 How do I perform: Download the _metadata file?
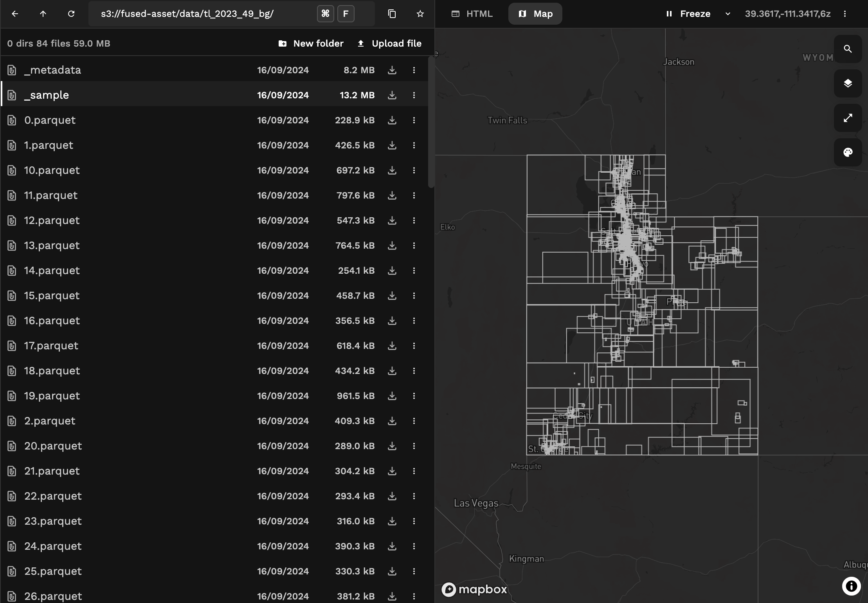pyautogui.click(x=392, y=70)
